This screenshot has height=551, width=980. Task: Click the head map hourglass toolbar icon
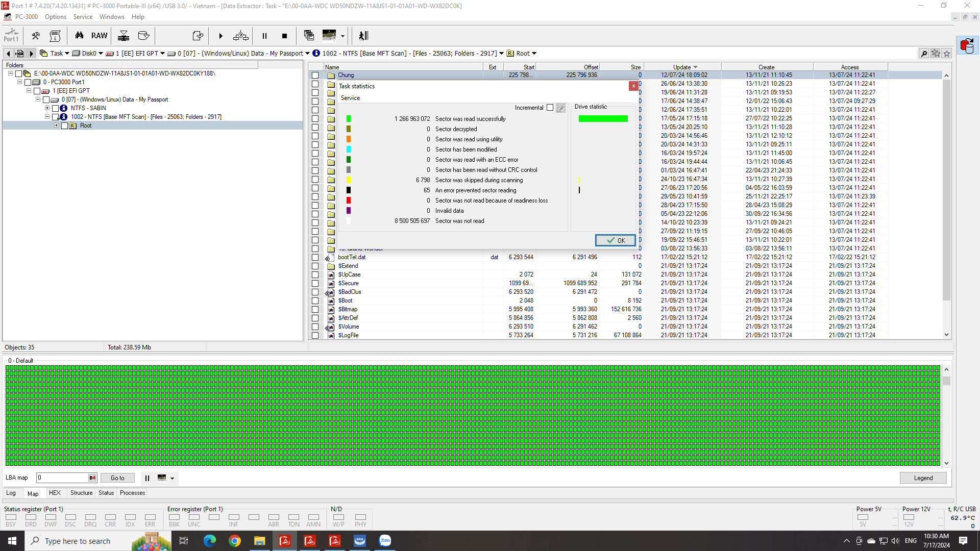tap(124, 36)
